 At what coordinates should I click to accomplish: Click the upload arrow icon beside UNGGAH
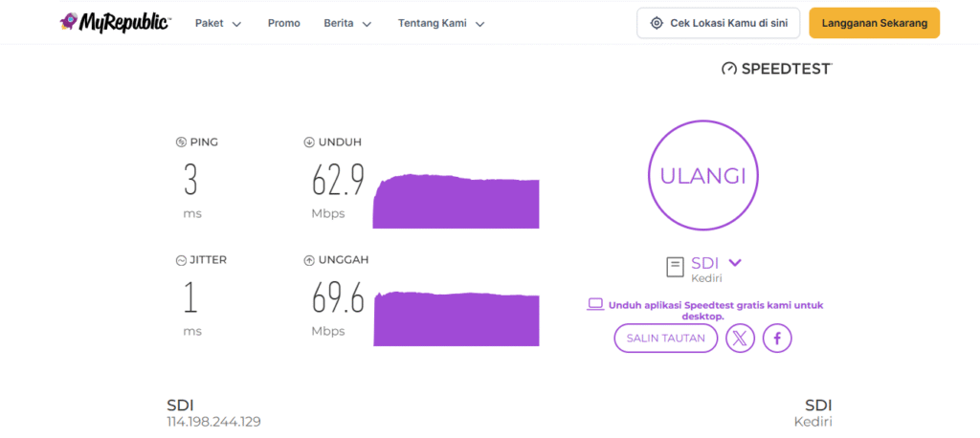[x=309, y=260]
